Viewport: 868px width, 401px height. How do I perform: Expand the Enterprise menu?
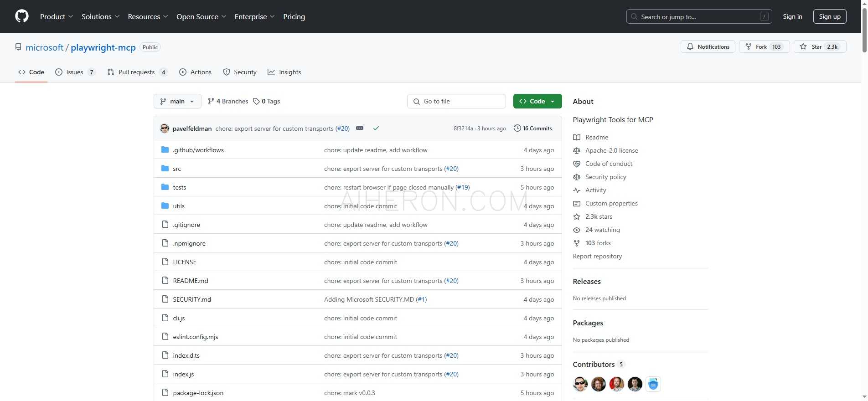click(254, 16)
